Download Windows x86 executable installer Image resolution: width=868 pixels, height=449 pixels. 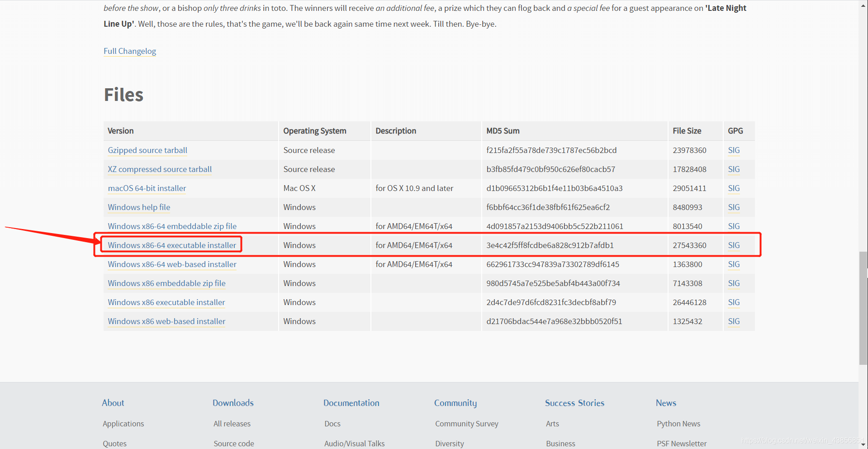pos(166,302)
